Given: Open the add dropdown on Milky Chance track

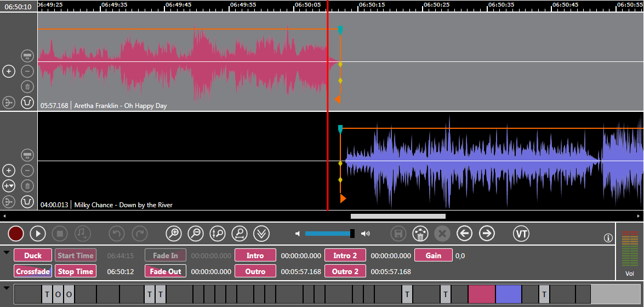Looking at the screenshot, I should point(9,186).
